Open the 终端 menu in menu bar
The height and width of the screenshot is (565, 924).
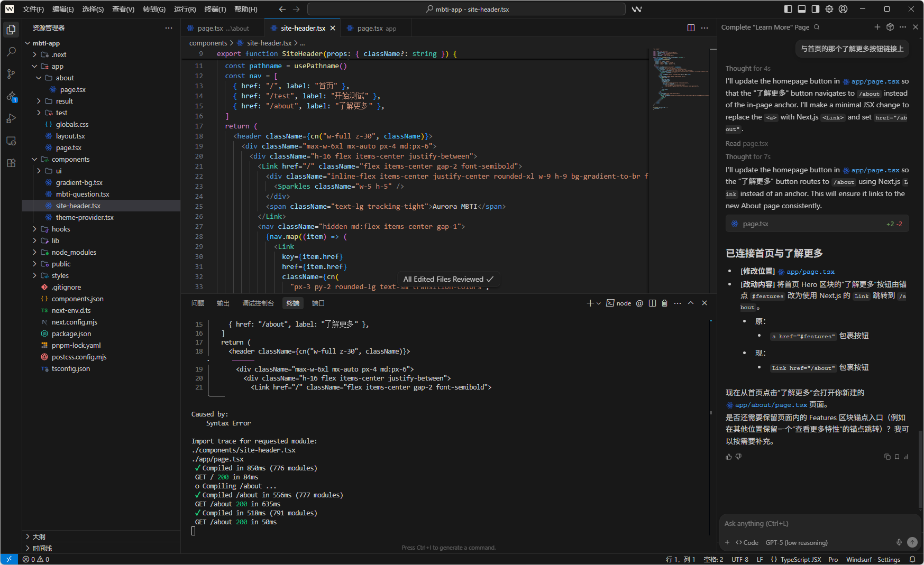[x=215, y=9]
